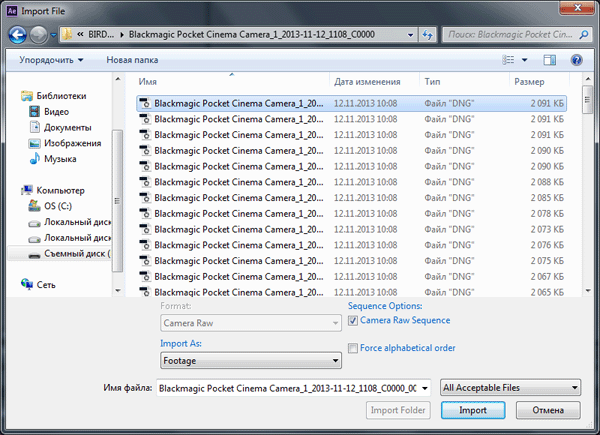
Task: Click the Сеть network icon
Action: (27, 284)
